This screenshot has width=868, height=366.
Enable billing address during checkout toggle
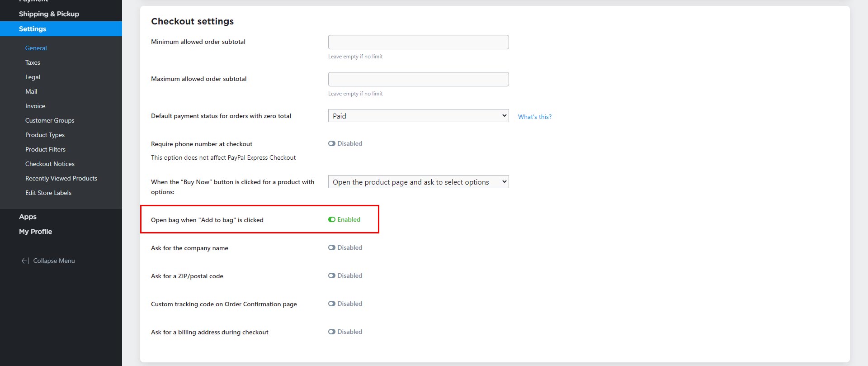332,332
